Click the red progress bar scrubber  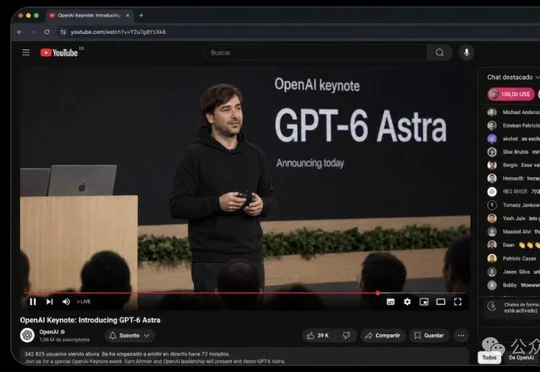378,293
